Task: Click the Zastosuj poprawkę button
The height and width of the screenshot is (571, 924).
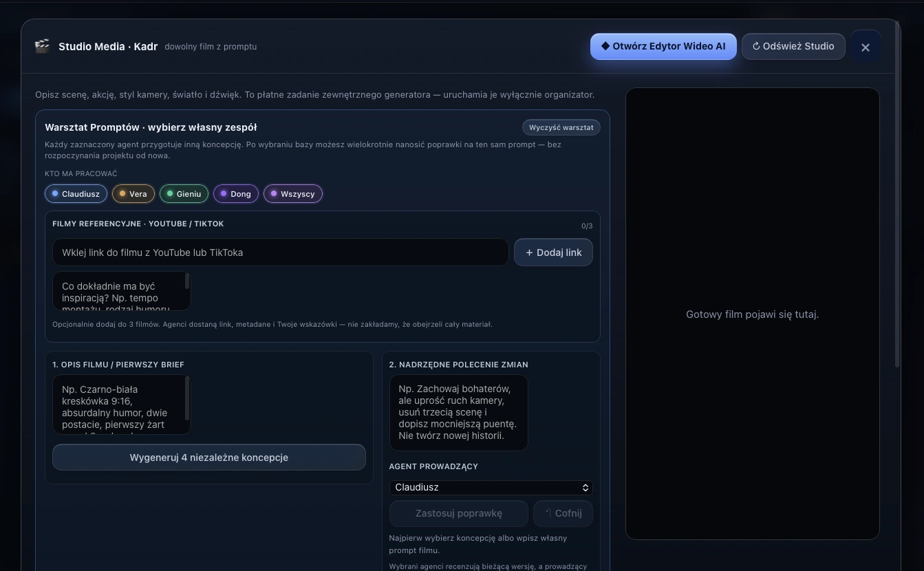Action: click(459, 513)
